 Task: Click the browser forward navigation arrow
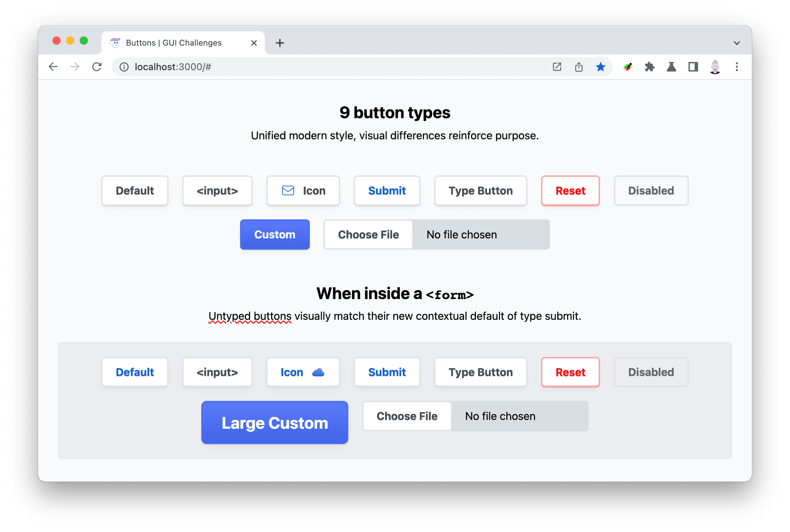[74, 66]
